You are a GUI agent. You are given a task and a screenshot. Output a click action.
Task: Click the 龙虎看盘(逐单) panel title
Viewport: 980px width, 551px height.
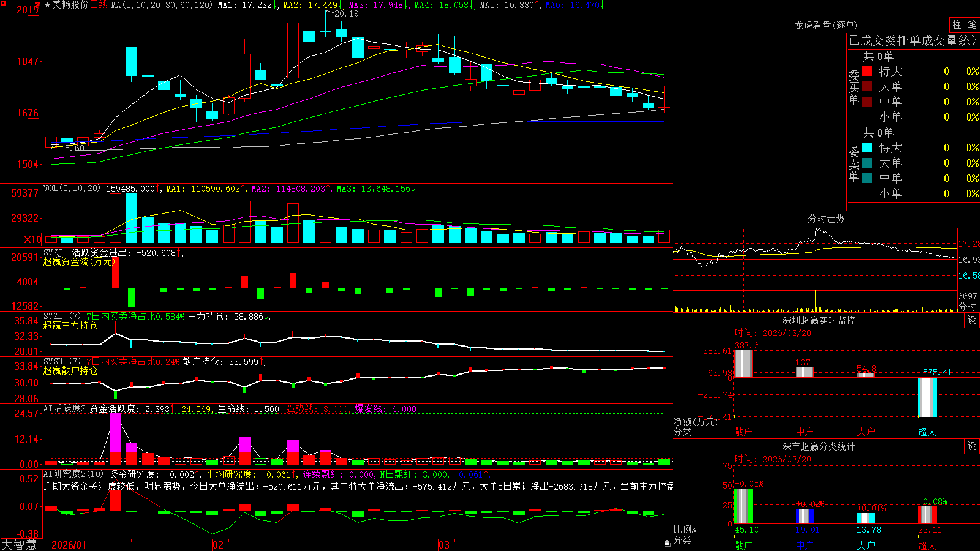[826, 25]
